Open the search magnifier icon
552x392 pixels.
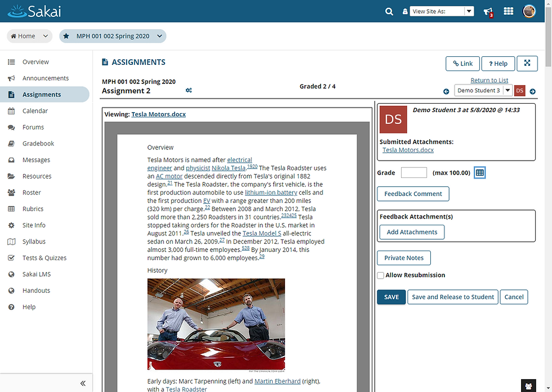tap(389, 12)
